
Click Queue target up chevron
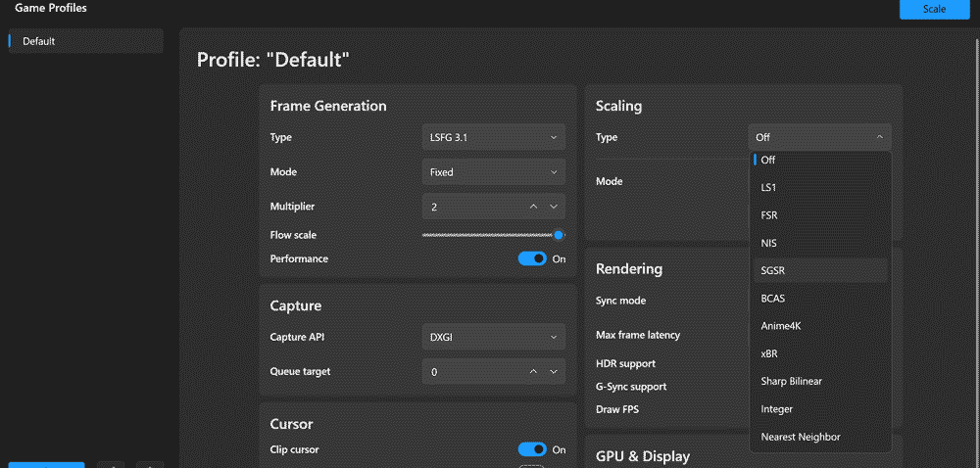click(533, 372)
